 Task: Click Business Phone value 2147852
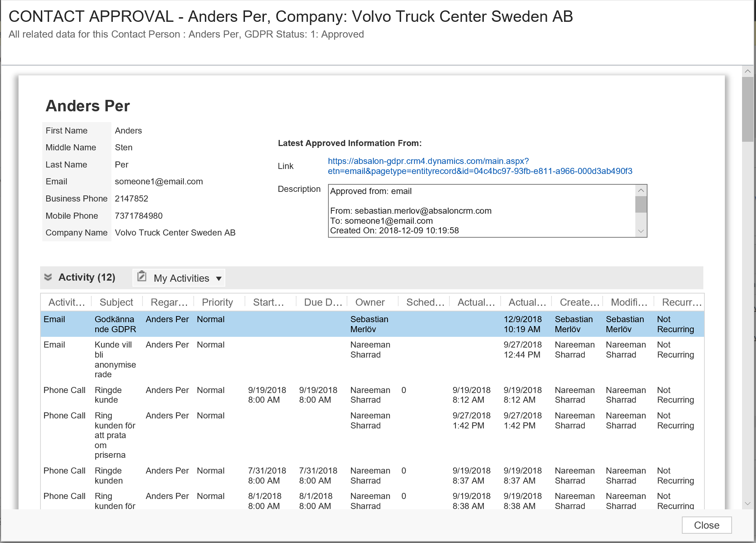[x=131, y=199]
